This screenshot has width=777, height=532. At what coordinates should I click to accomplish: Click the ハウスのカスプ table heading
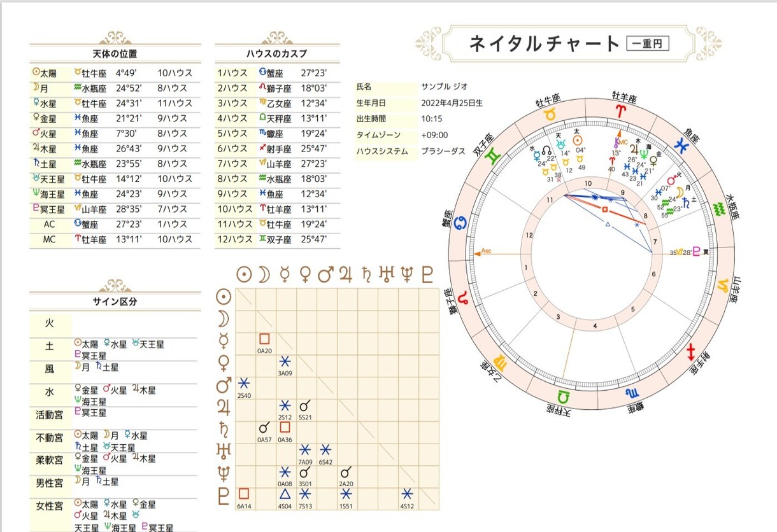277,53
